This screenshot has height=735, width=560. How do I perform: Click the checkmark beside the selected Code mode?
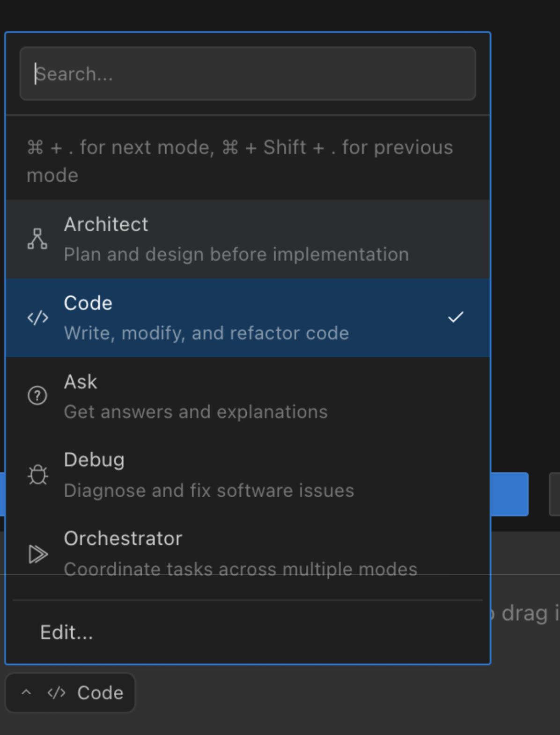pyautogui.click(x=455, y=317)
